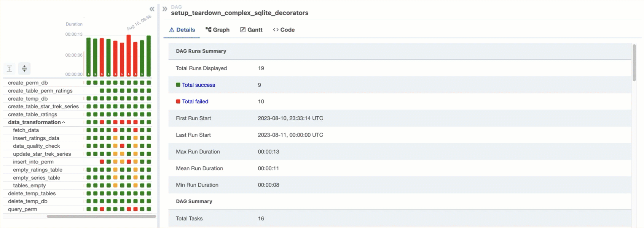Switch to the Graph tab
Viewport: 644px width, 228px height.
pos(218,30)
